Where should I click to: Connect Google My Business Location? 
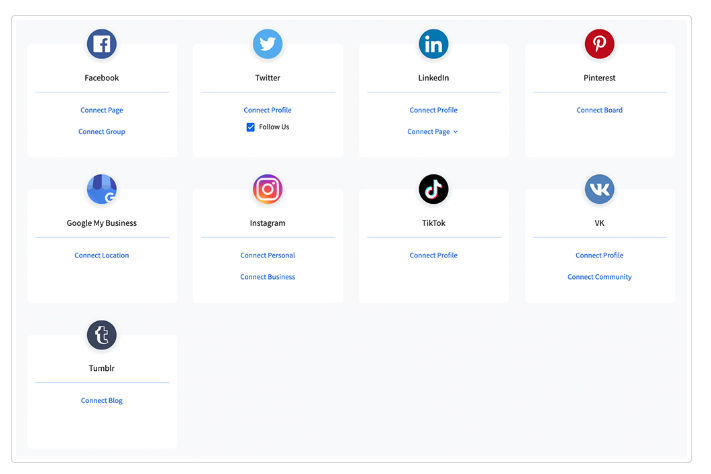coord(102,255)
